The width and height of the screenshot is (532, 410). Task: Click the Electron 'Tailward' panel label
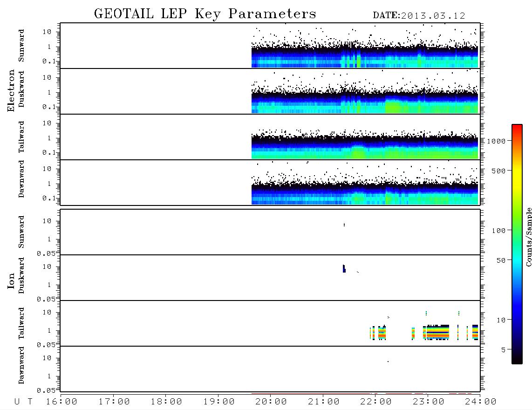click(x=21, y=137)
